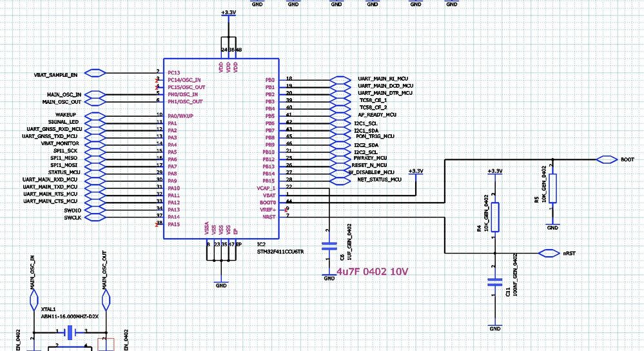Viewport: 644px width, 351px height.
Task: Click the SPI1_MOSI net label
Action: (x=64, y=165)
